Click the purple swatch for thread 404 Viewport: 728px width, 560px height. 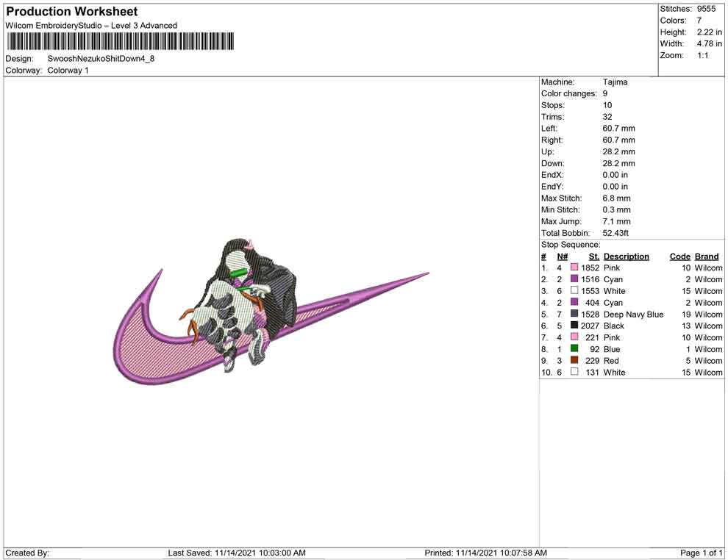coord(574,302)
